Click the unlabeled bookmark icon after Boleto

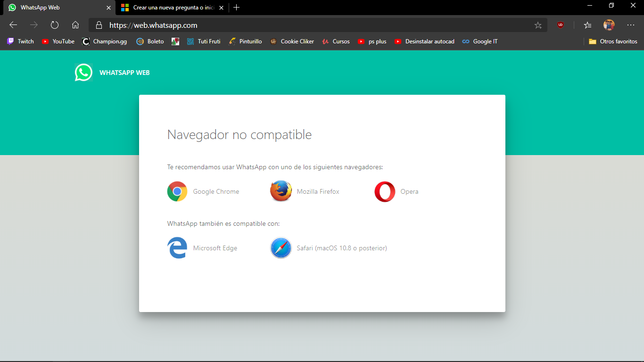(175, 41)
